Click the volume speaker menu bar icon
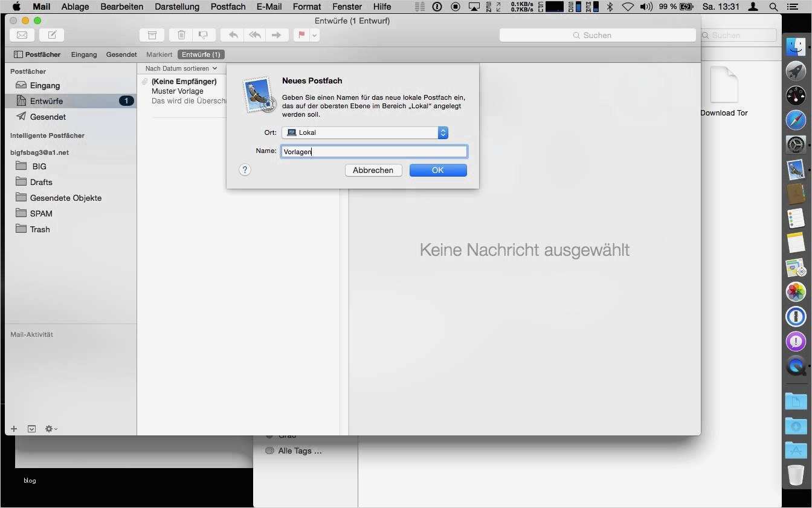The image size is (812, 508). [646, 7]
